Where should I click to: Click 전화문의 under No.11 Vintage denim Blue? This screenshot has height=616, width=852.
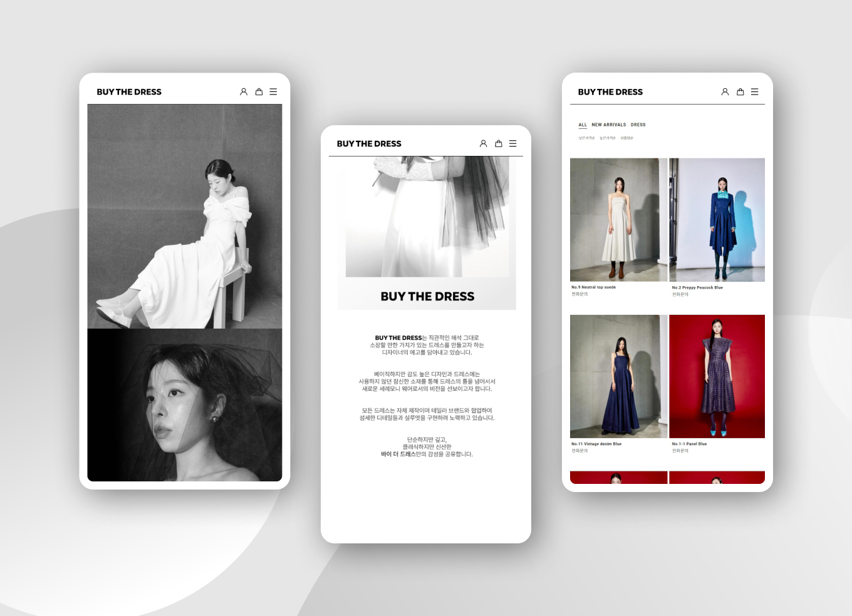579,451
